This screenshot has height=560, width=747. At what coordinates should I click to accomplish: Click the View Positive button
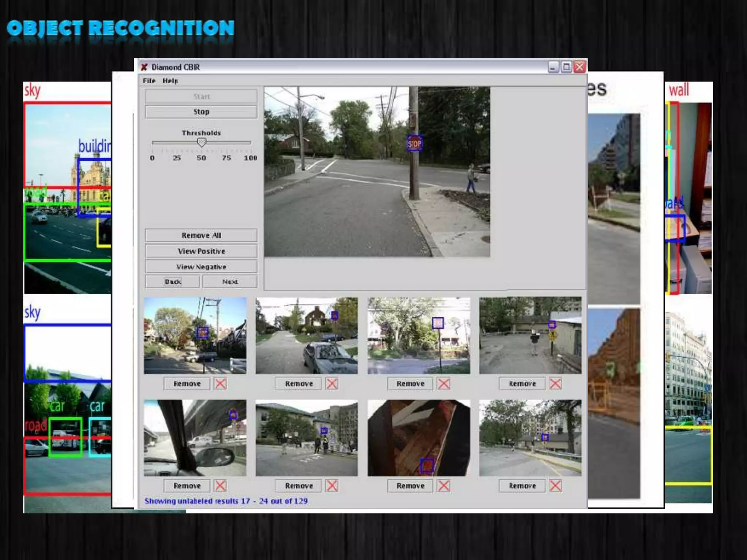pyautogui.click(x=201, y=251)
